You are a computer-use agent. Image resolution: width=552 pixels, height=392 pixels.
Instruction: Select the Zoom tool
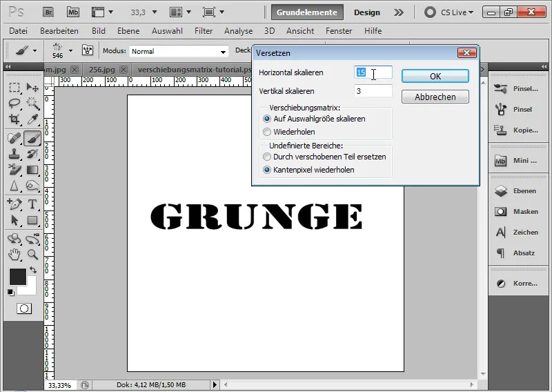tap(32, 254)
